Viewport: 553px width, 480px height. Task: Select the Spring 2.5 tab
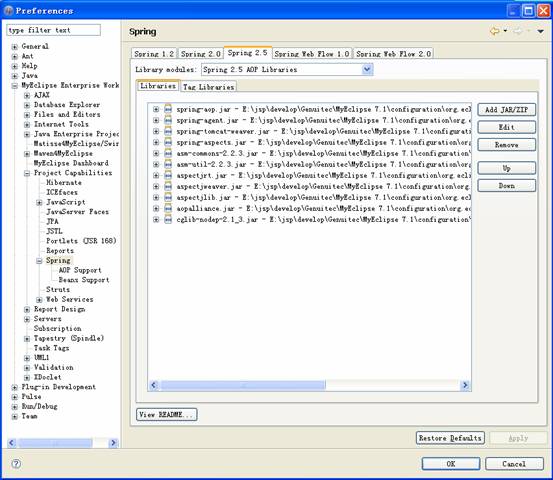[x=248, y=53]
